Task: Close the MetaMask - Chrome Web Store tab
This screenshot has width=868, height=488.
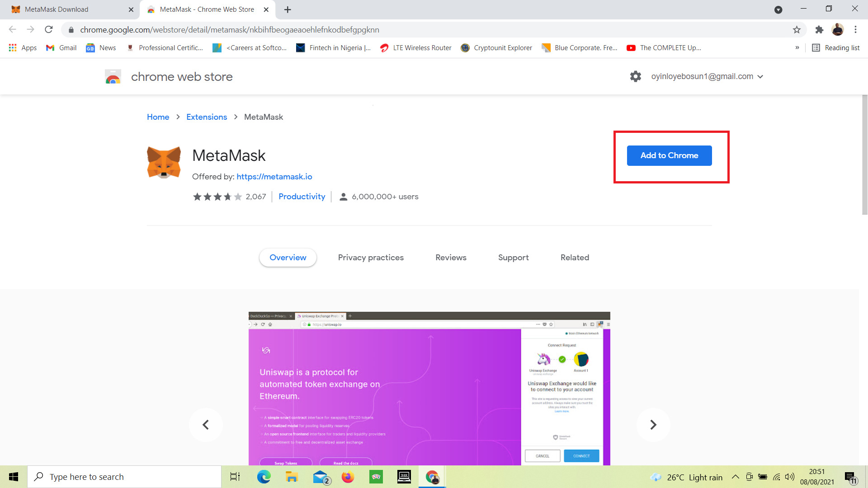Action: (x=266, y=9)
